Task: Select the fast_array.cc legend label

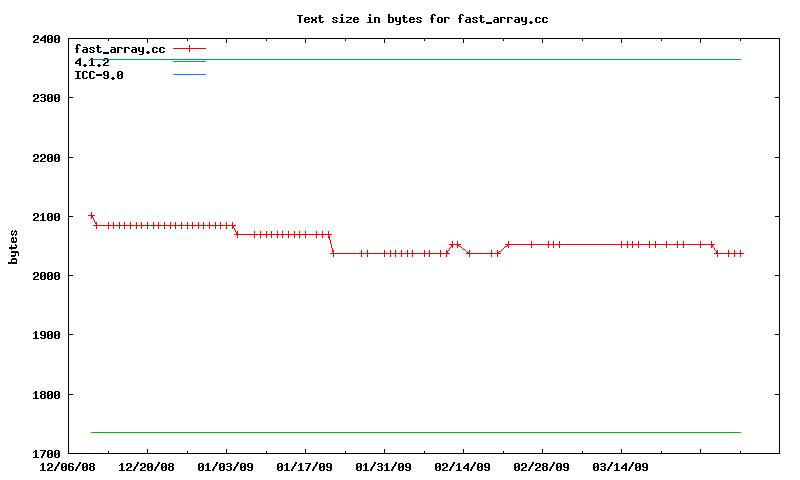Action: pyautogui.click(x=119, y=49)
